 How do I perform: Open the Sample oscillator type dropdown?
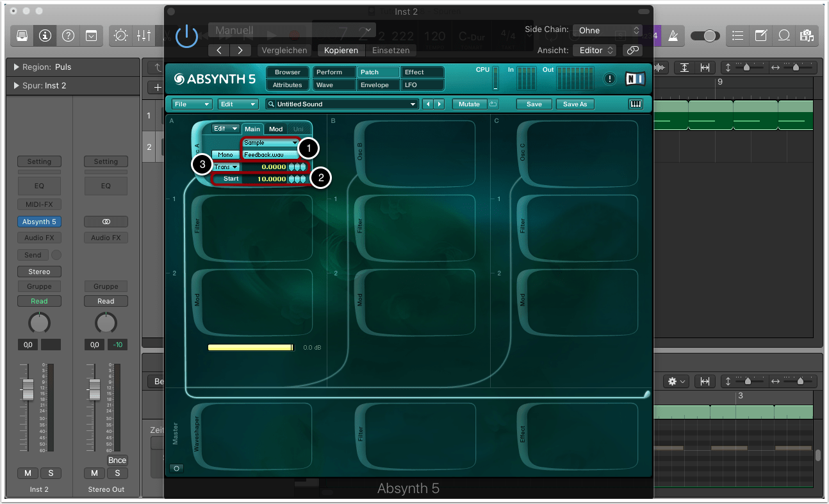[x=270, y=143]
